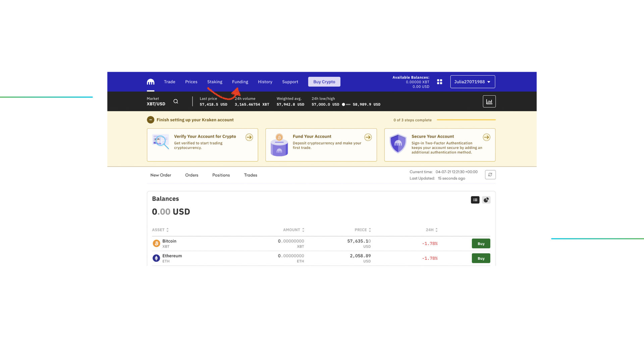Screen dimensions: 644x338
Task: Collapse the Finish setting up banner
Action: [150, 119]
